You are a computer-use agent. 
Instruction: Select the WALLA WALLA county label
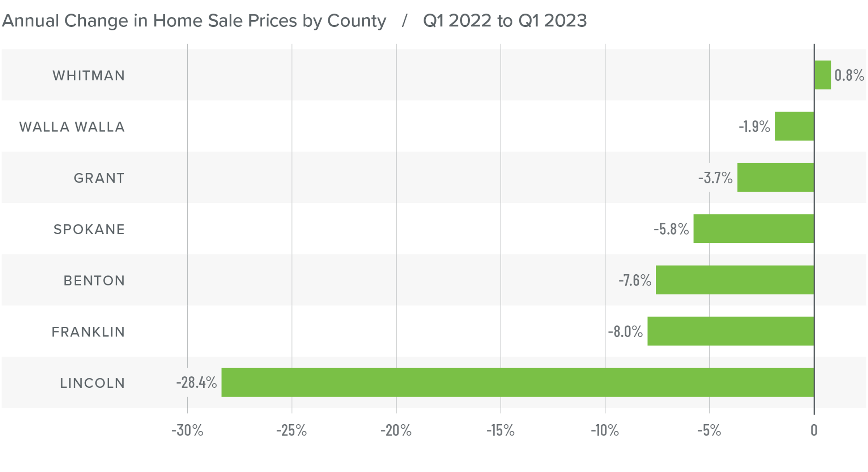(x=72, y=127)
